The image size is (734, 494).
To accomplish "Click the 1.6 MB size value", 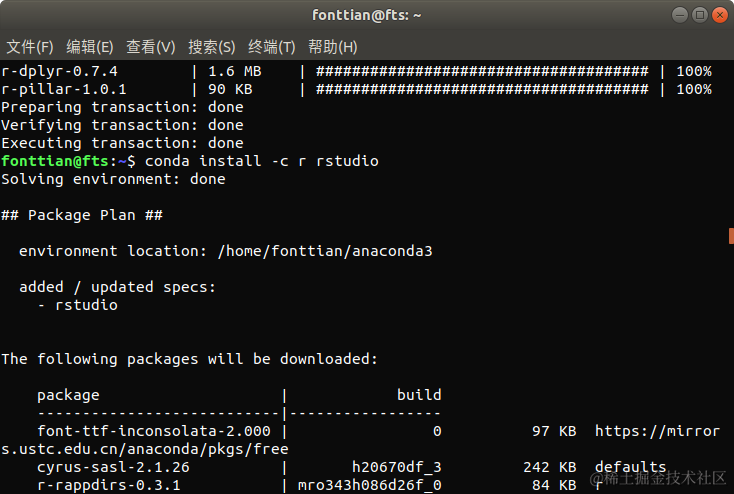I will [235, 72].
